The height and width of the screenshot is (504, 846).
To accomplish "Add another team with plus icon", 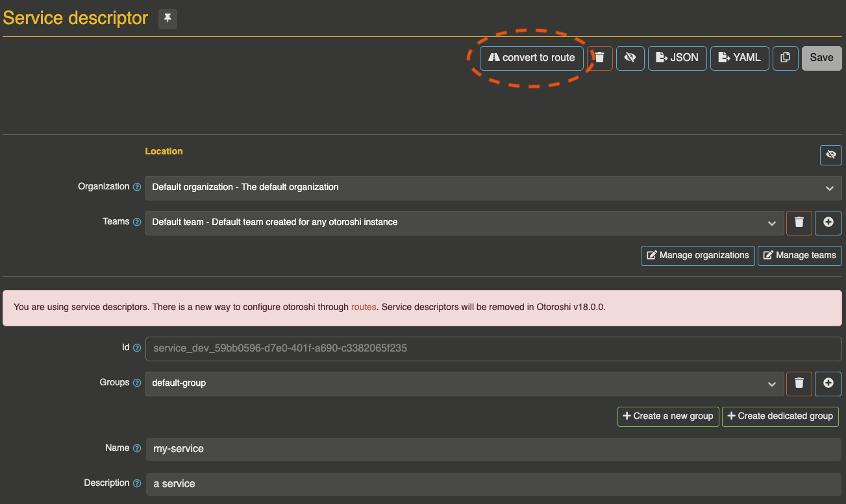I will pos(828,222).
